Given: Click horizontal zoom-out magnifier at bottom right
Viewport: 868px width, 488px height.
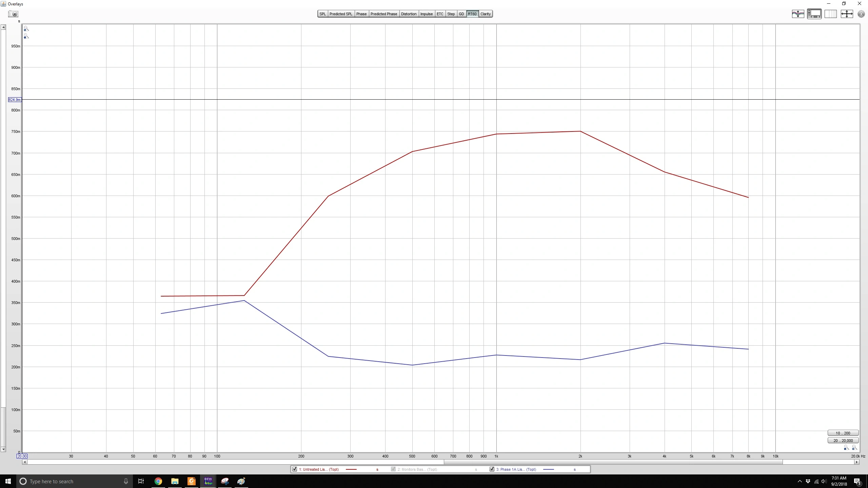Looking at the screenshot, I should [x=846, y=448].
